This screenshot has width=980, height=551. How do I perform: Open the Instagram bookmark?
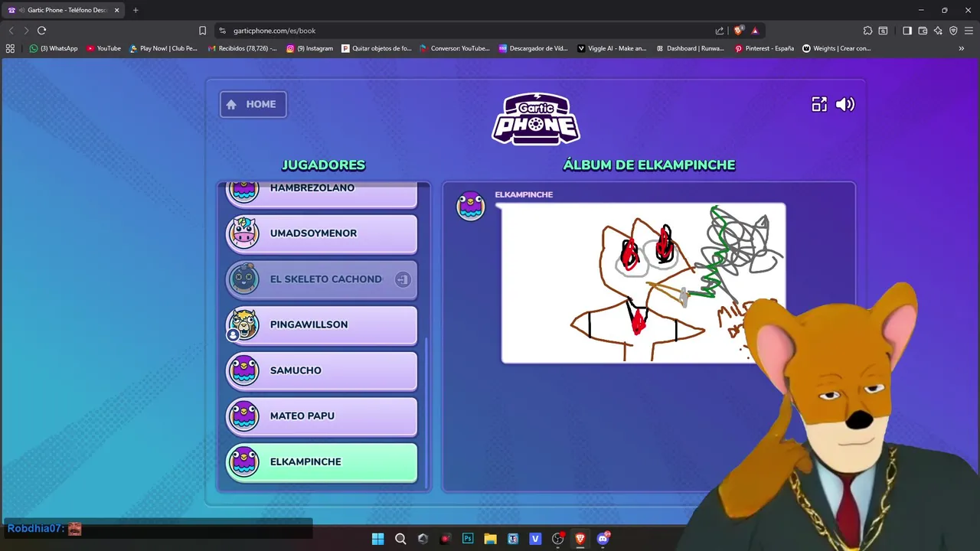pyautogui.click(x=310, y=48)
